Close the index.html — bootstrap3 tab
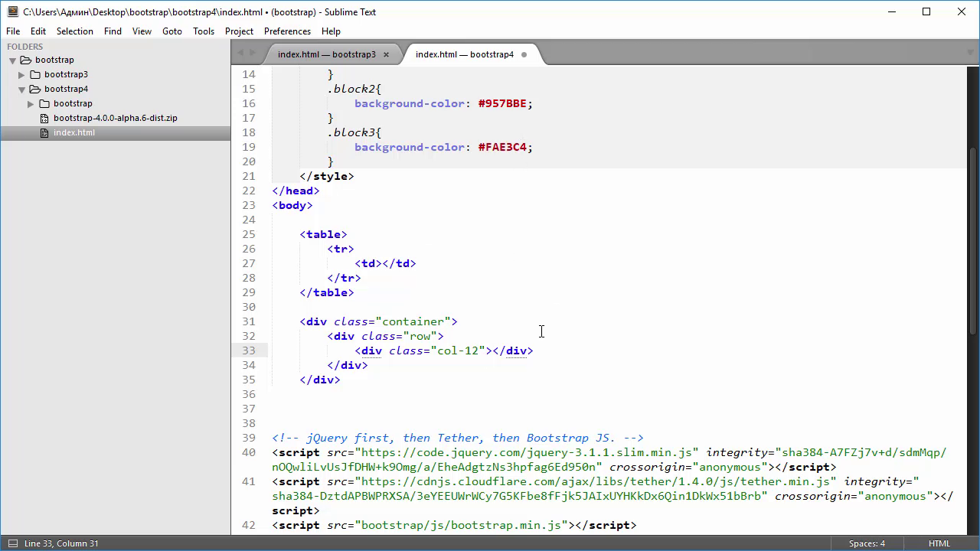Viewport: 980px width, 551px height. (386, 54)
